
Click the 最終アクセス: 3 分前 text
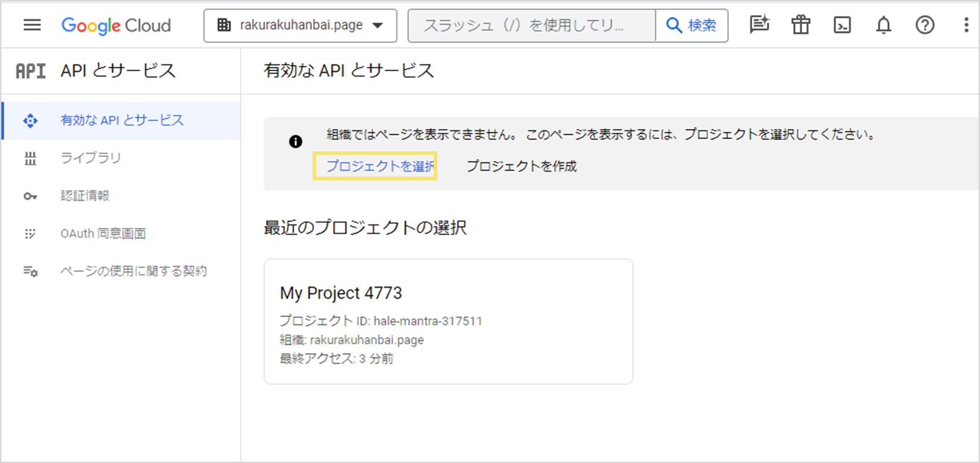(336, 359)
